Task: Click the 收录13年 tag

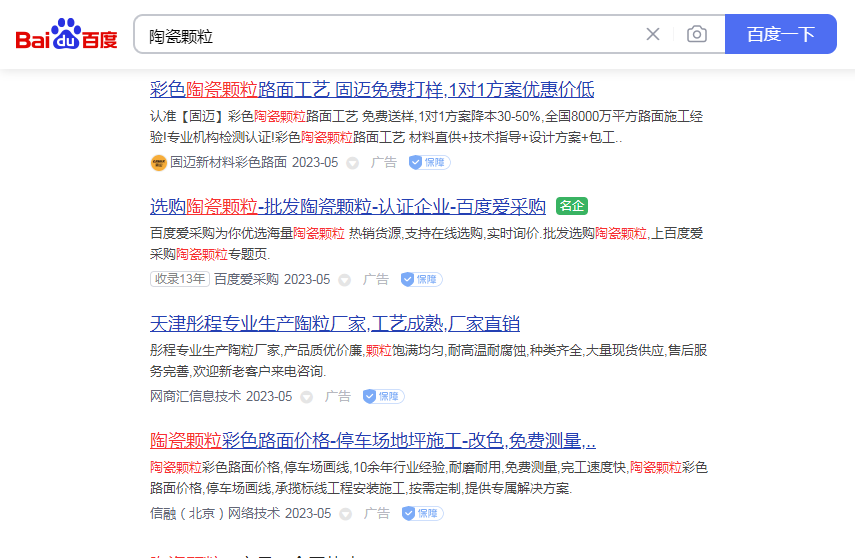Action: click(x=180, y=279)
